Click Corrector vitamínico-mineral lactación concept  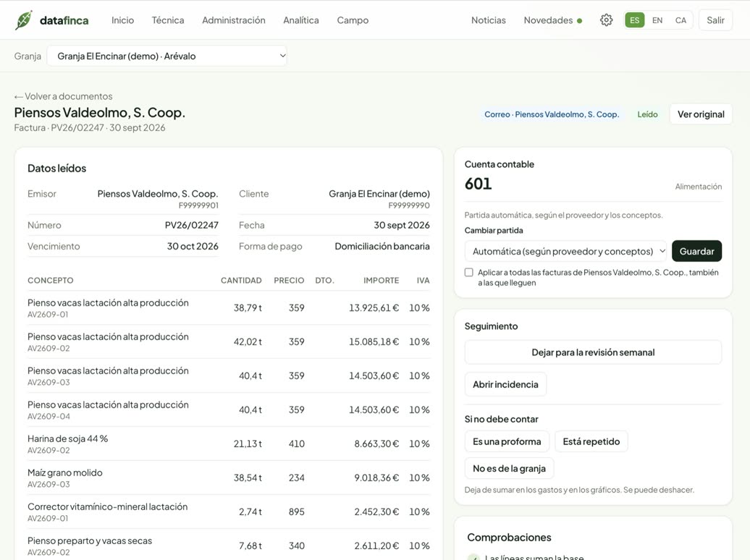[x=108, y=506]
